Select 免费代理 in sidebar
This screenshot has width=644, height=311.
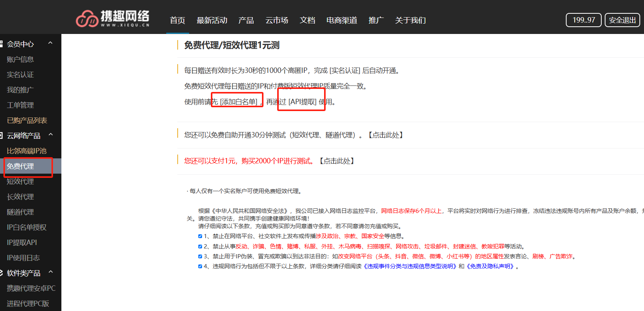pos(20,166)
